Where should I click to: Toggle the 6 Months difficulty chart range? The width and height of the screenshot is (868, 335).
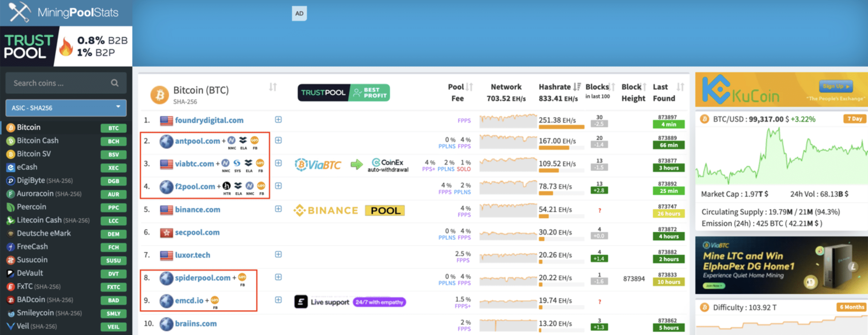pos(852,307)
